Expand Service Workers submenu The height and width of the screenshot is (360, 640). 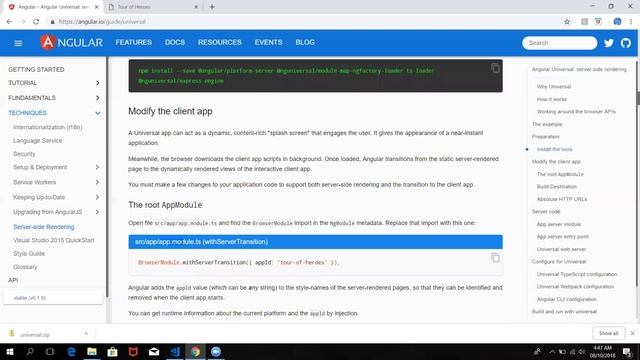coord(97,182)
